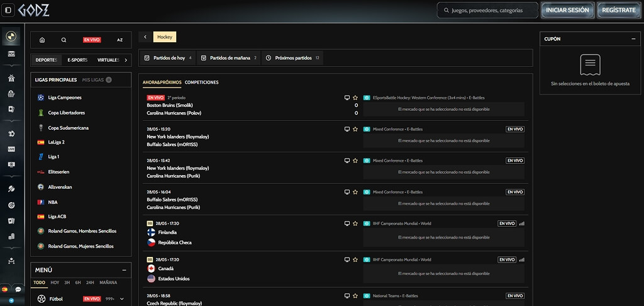Click the Copa Libertadores trophy icon

click(41, 113)
